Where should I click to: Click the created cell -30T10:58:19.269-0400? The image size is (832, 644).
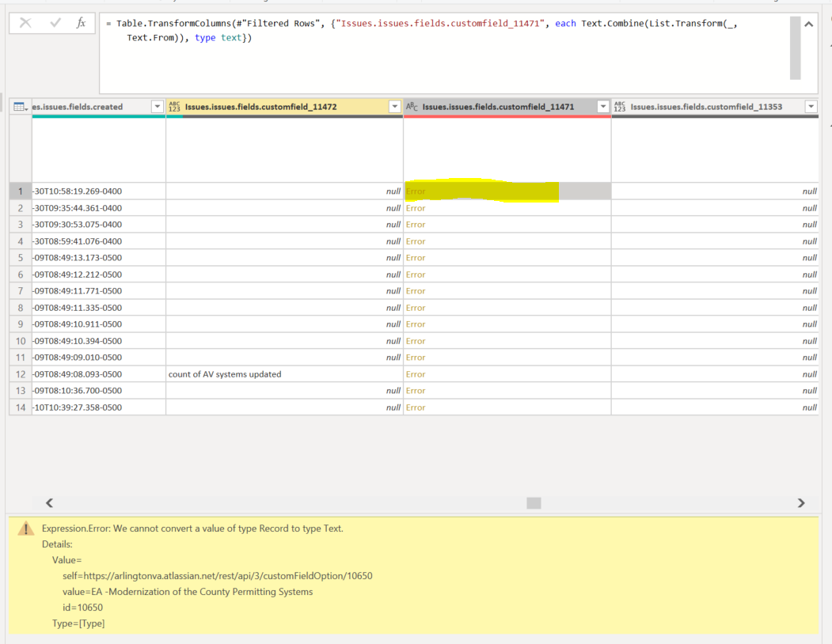click(x=99, y=191)
